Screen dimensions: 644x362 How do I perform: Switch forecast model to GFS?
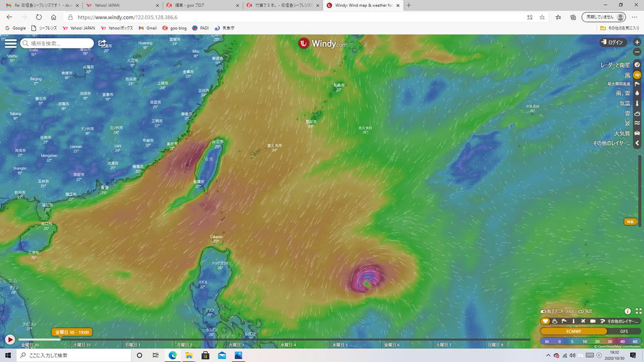(624, 331)
